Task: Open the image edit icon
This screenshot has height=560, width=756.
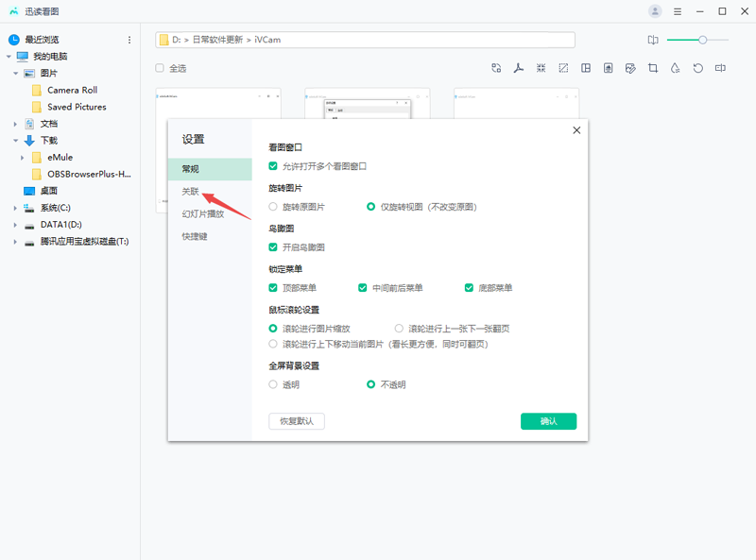Action: tap(629, 68)
